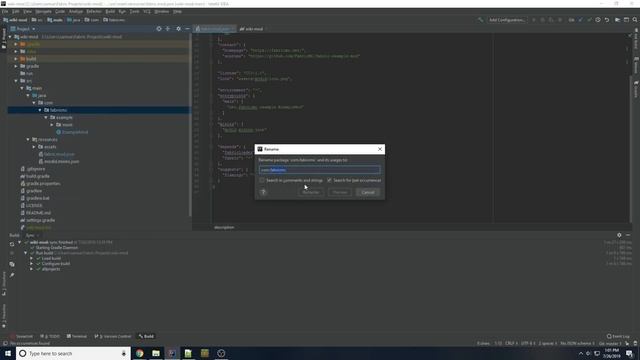Click the package name field in Rename dialog

[319, 170]
